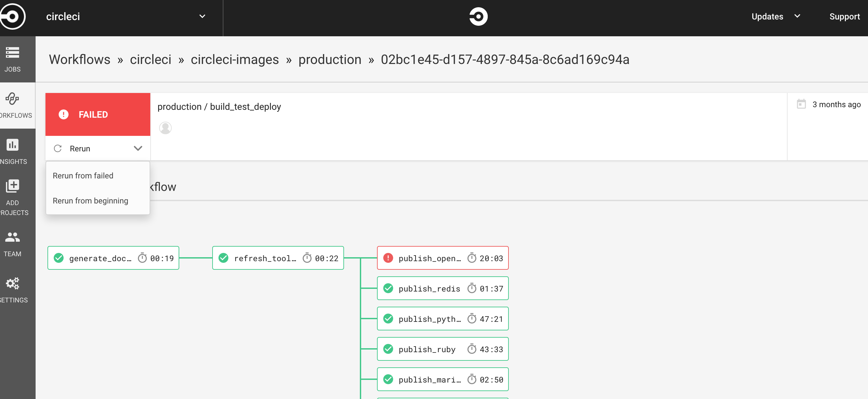Screen dimensions: 868x399
Task: Click the CircleCI logo in top-left corner
Action: pyautogui.click(x=13, y=16)
